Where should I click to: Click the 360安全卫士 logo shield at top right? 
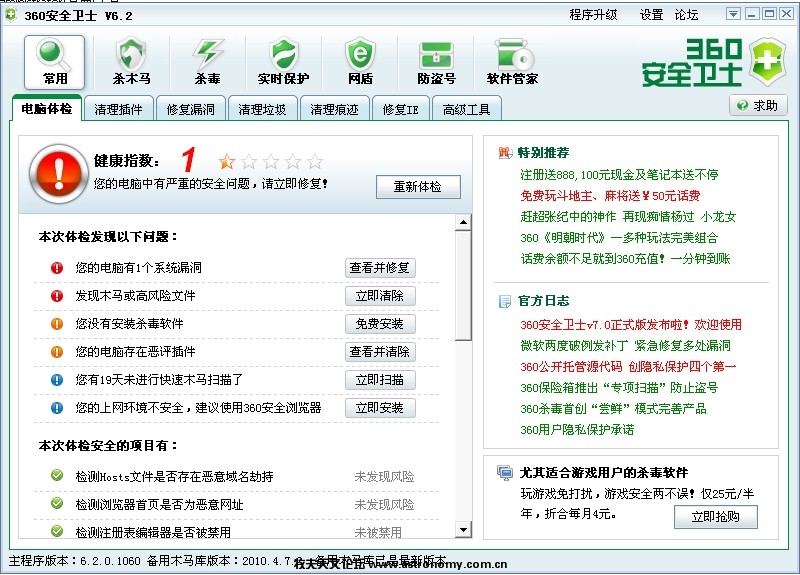pos(768,61)
